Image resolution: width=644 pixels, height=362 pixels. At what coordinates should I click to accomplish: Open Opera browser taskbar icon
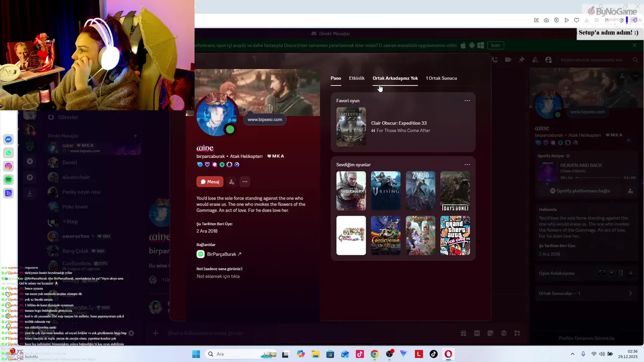(448, 354)
